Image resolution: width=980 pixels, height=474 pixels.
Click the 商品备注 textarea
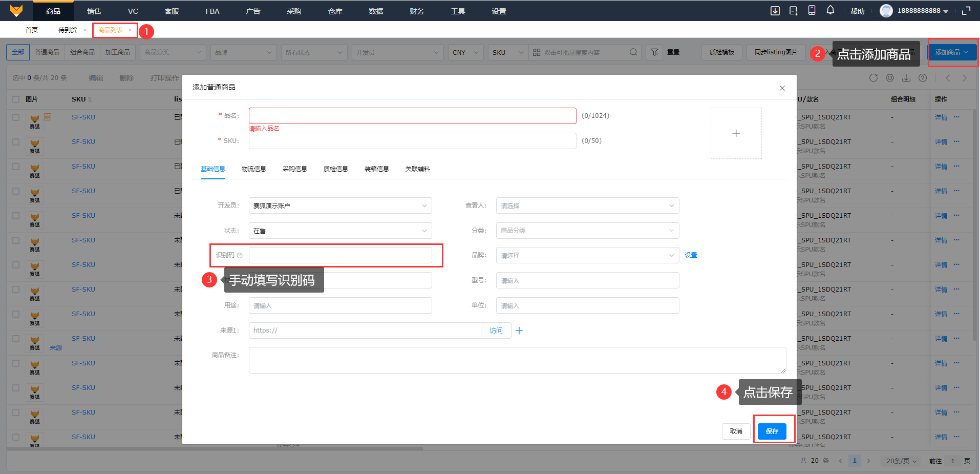[x=518, y=360]
